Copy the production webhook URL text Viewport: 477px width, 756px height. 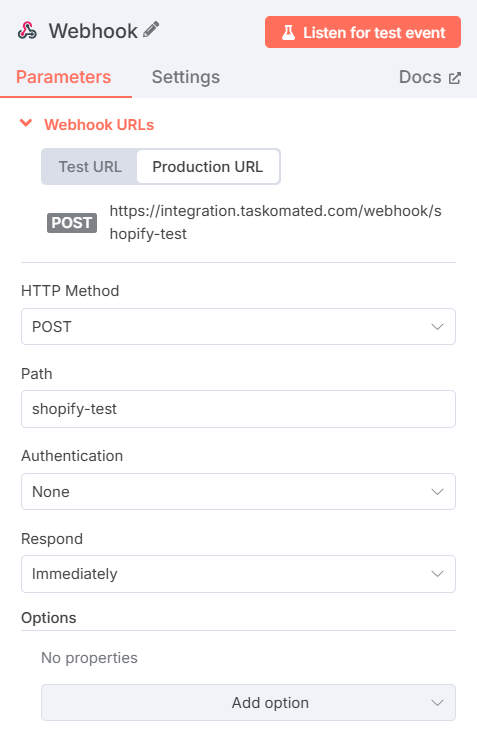click(x=275, y=222)
